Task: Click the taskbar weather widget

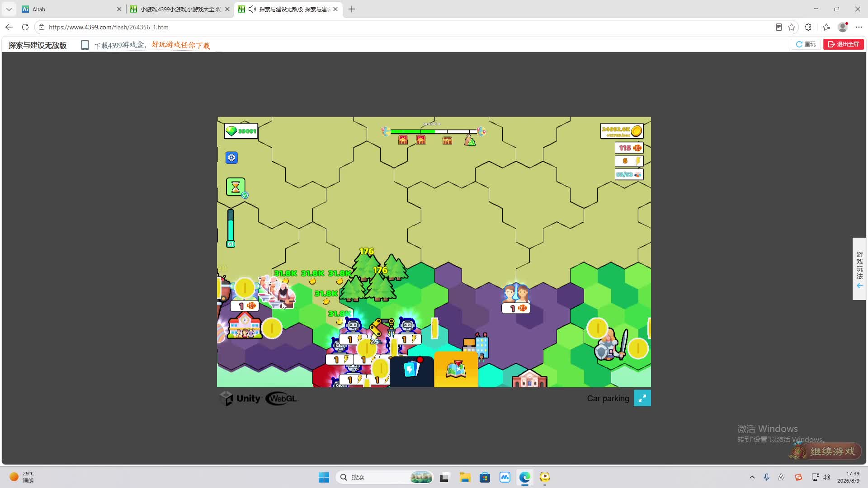Action: tap(23, 477)
